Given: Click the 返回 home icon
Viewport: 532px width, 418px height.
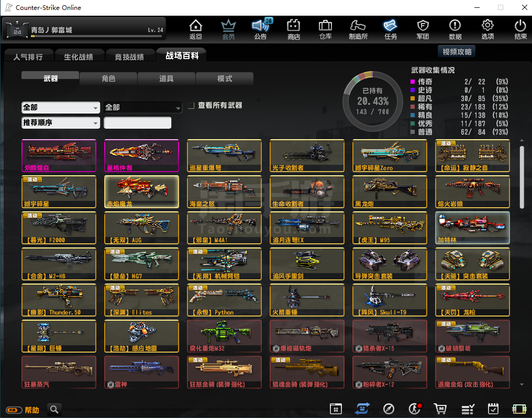Looking at the screenshot, I should click(195, 29).
